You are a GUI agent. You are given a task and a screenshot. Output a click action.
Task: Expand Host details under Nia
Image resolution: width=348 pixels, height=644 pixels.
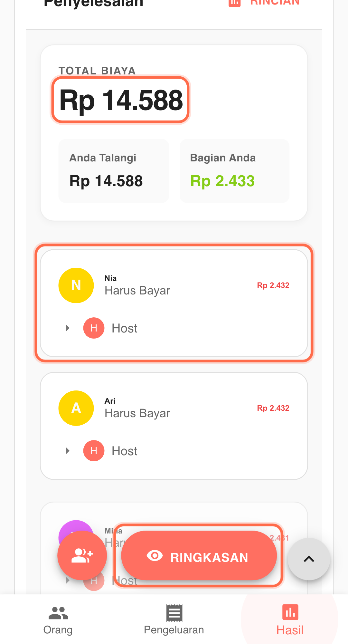tap(67, 328)
